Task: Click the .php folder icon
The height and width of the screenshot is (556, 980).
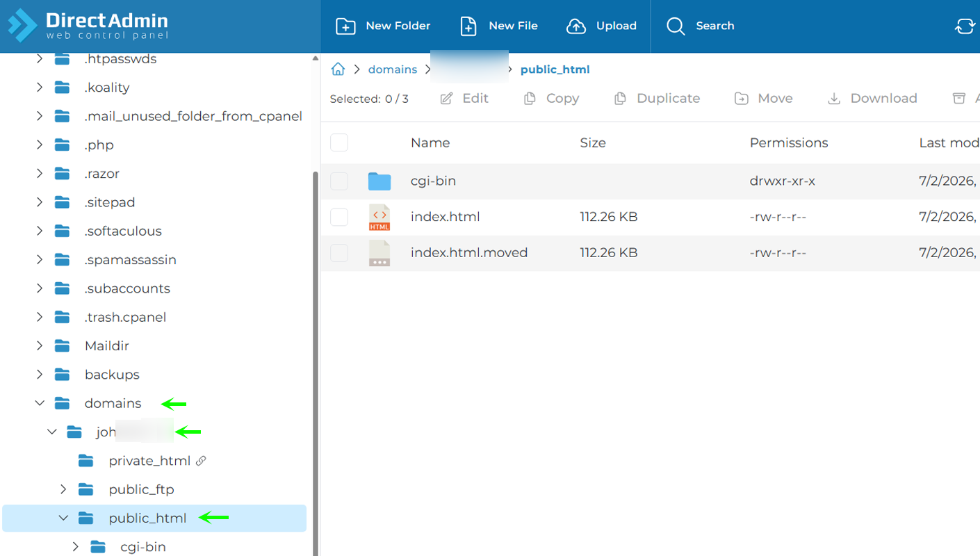Action: [63, 145]
